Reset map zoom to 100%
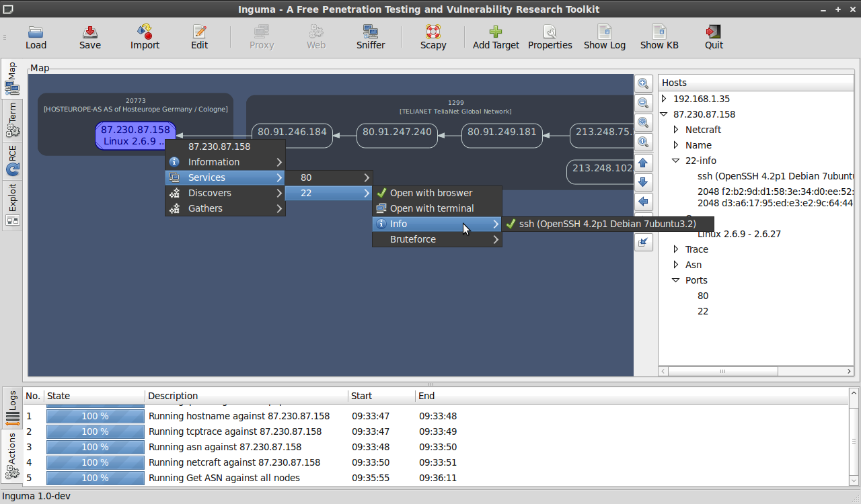This screenshot has width=861, height=504. click(x=644, y=142)
